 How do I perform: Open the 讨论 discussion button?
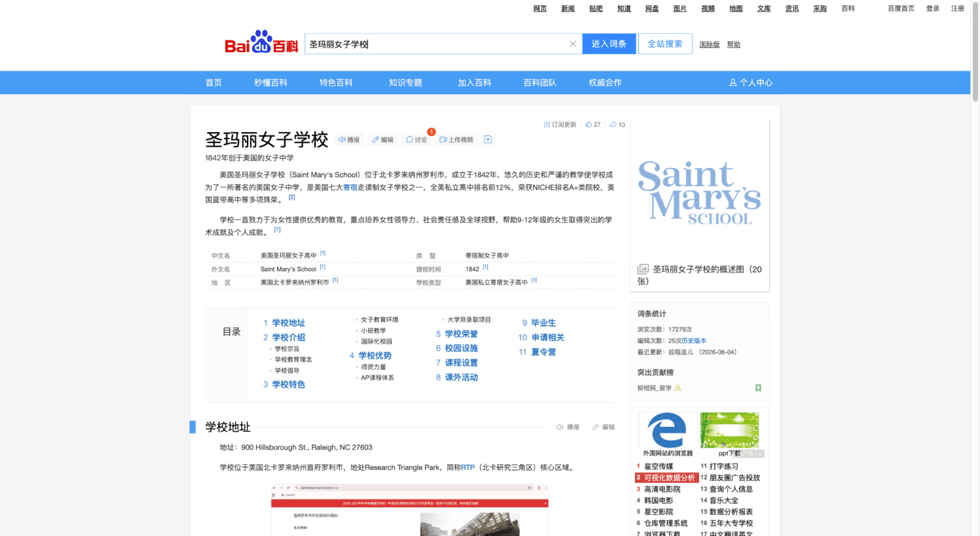417,140
